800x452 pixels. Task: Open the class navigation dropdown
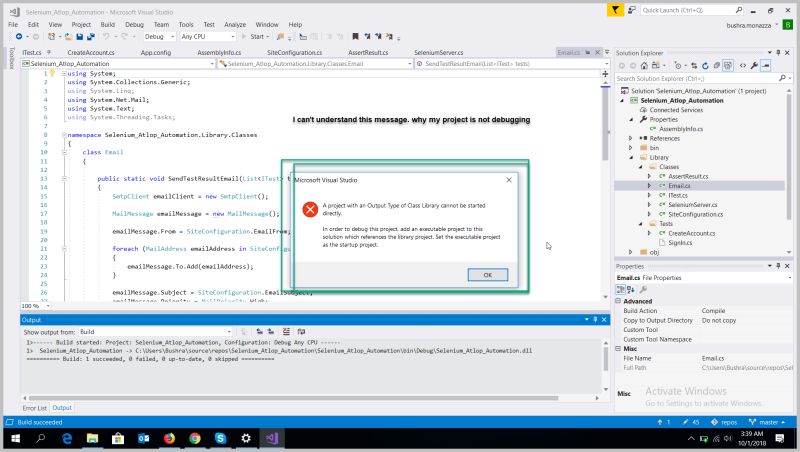click(x=315, y=64)
